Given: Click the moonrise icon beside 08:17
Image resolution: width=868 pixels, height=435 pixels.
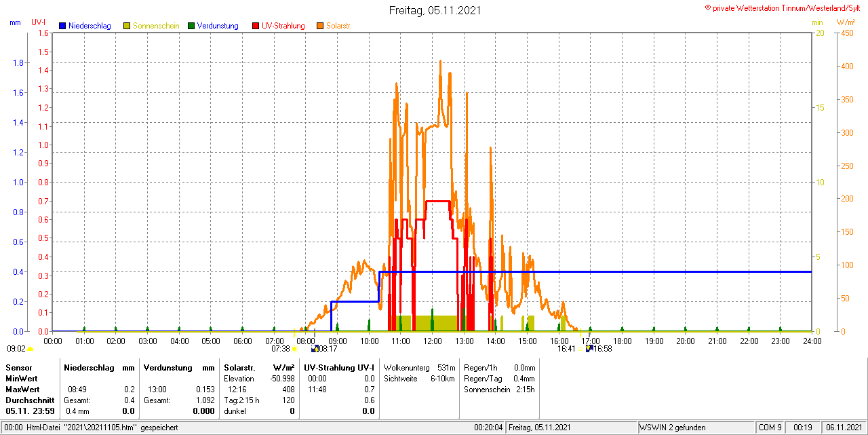Looking at the screenshot, I should 315,349.
